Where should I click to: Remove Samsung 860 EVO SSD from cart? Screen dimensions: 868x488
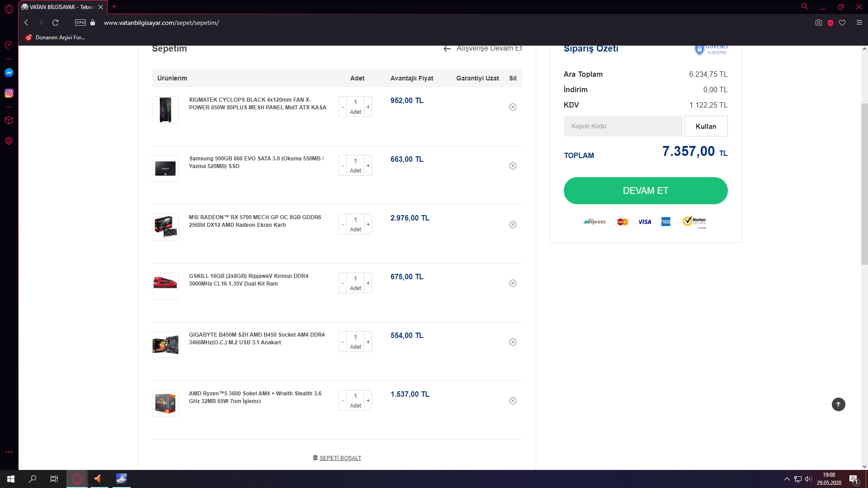(513, 166)
